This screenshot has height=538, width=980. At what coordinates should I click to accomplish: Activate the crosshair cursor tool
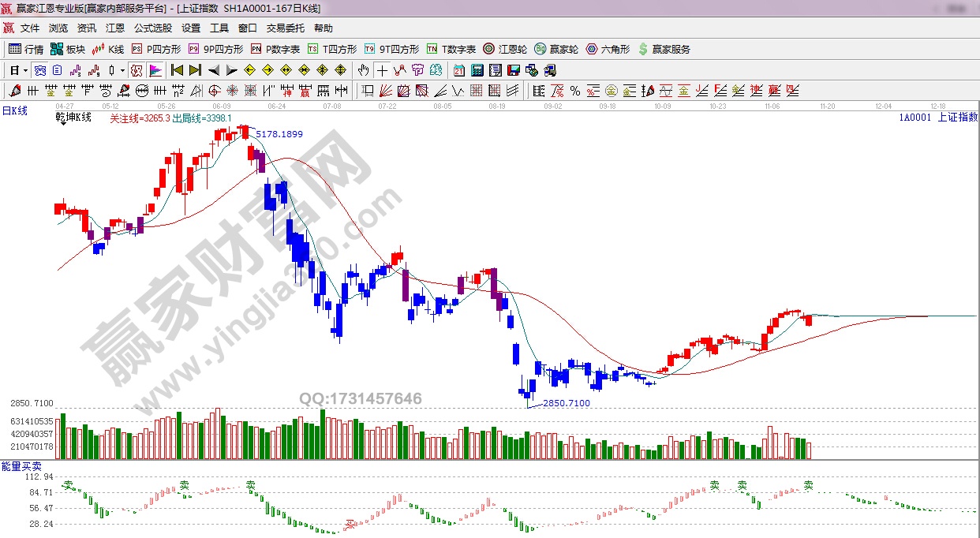(x=381, y=70)
